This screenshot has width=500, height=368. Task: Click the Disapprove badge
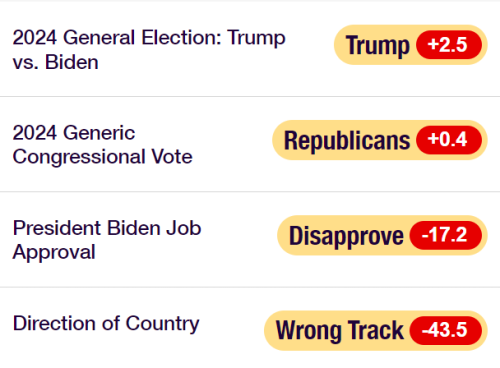click(x=382, y=235)
